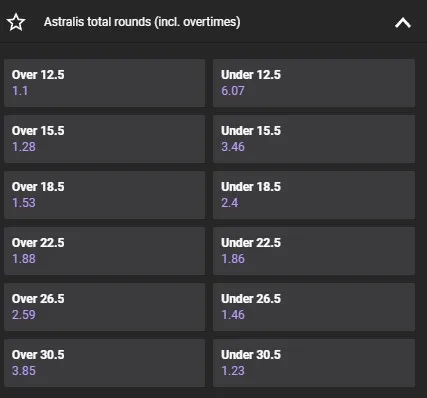
Task: Favorite the Astralis total rounds market star
Action: [x=16, y=22]
